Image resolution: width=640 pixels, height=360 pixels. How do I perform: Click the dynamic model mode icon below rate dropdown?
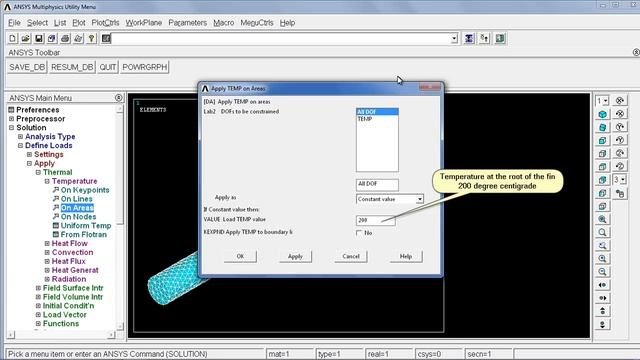(620, 193)
